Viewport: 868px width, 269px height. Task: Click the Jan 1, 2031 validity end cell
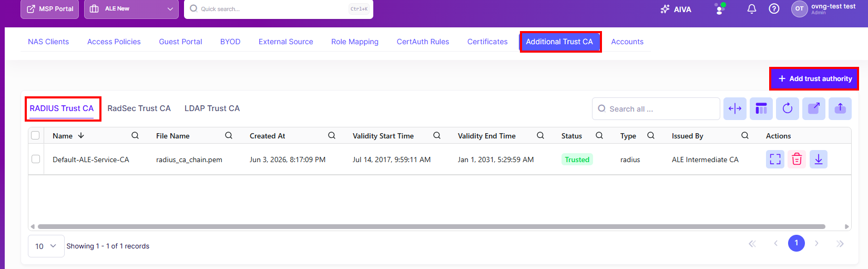point(496,160)
